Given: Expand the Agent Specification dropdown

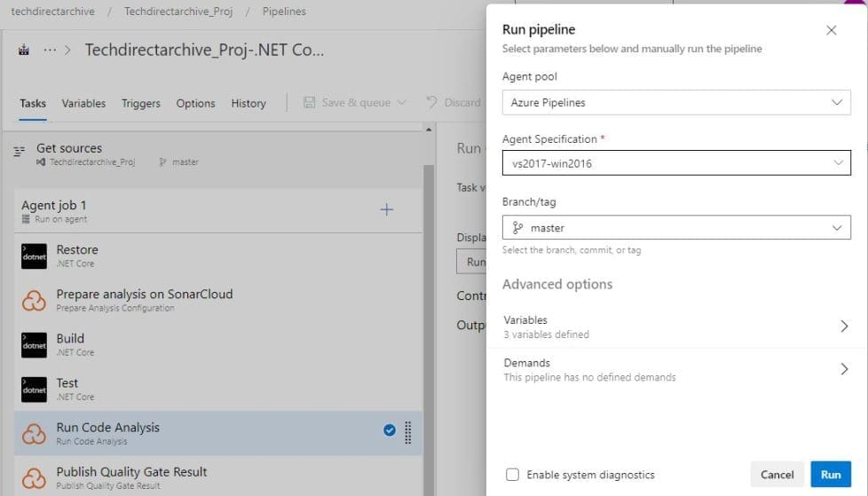Looking at the screenshot, I should point(675,164).
